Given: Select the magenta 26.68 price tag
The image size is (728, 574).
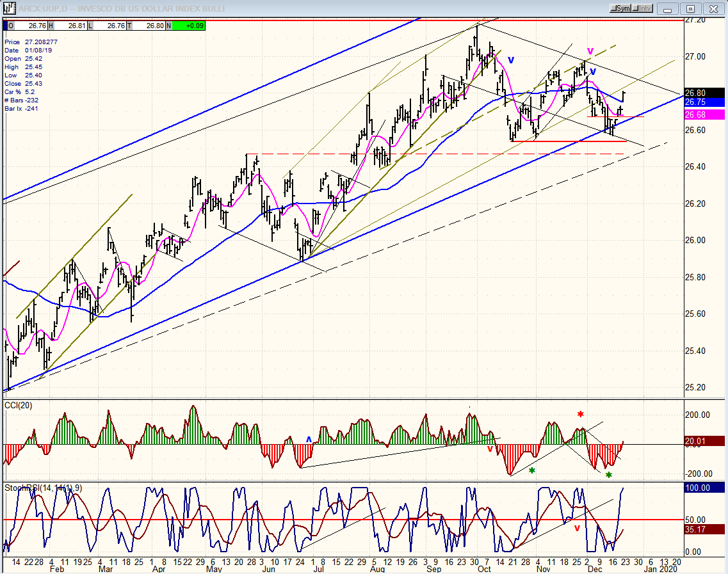Looking at the screenshot, I should pyautogui.click(x=703, y=115).
